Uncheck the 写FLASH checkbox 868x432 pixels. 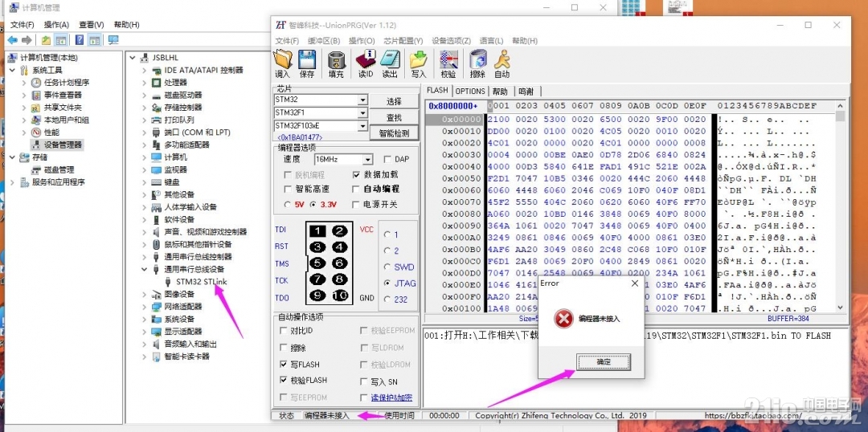[284, 365]
